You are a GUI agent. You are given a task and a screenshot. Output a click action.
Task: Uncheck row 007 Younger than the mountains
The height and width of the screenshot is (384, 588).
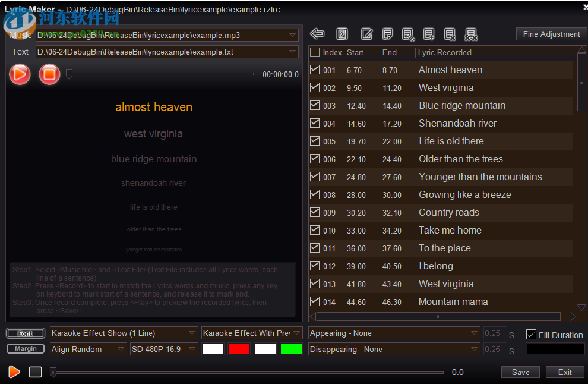coord(315,177)
